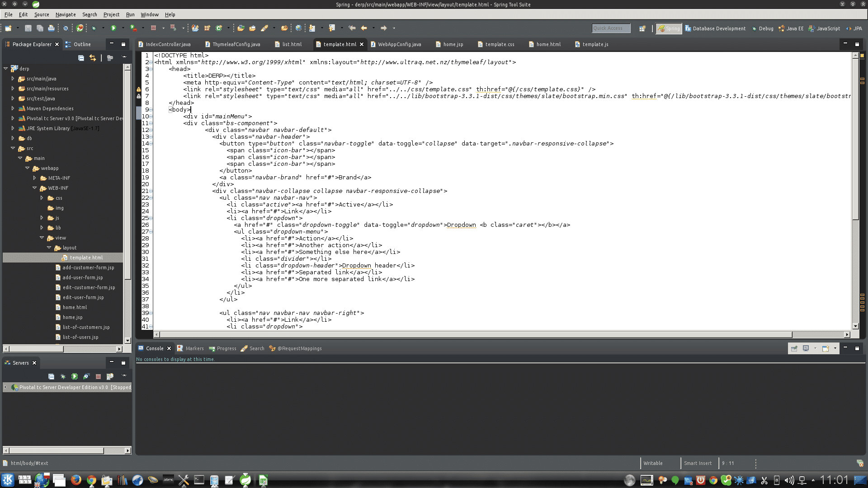Collapse the body tag fold on line 9
Screen dimensions: 868x488
151,110
